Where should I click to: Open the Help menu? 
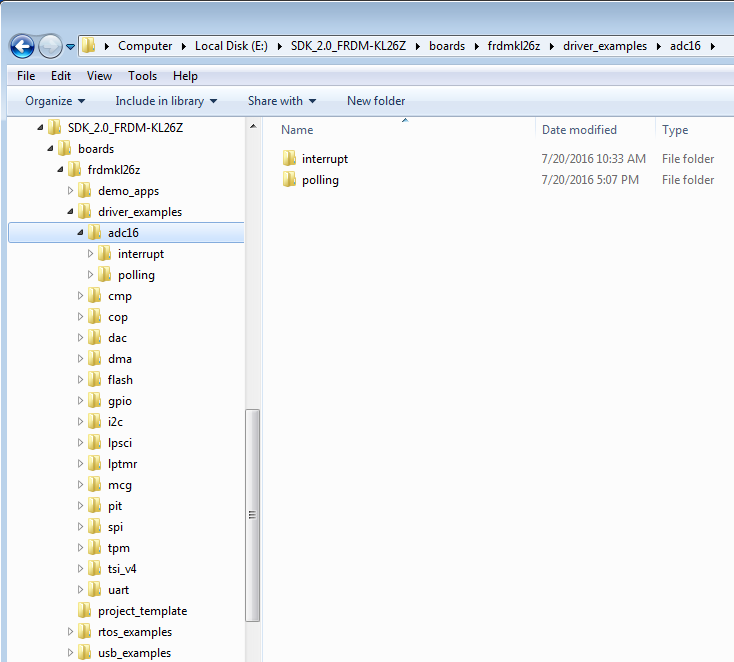(185, 76)
